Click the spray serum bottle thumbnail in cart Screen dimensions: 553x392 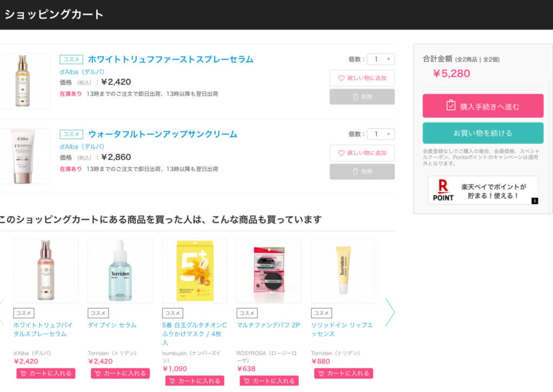pyautogui.click(x=23, y=81)
